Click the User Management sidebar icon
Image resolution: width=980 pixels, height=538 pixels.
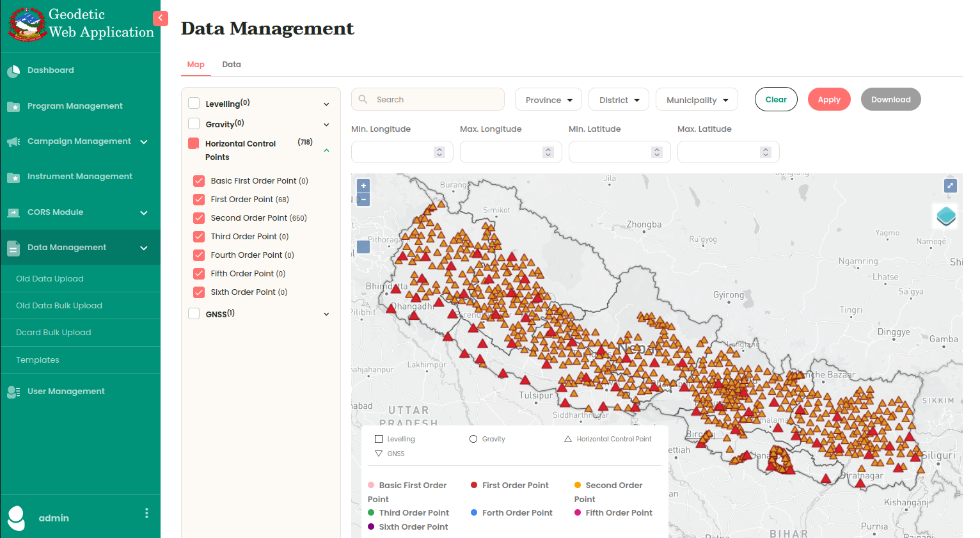[x=13, y=392]
